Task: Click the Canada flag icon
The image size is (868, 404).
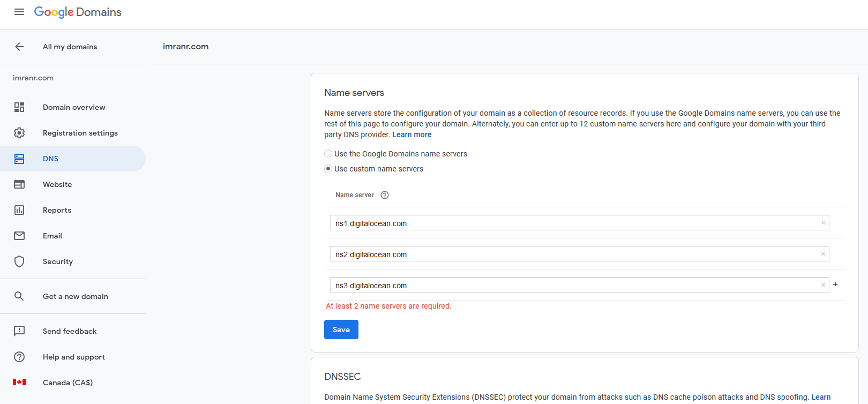Action: pyautogui.click(x=19, y=383)
